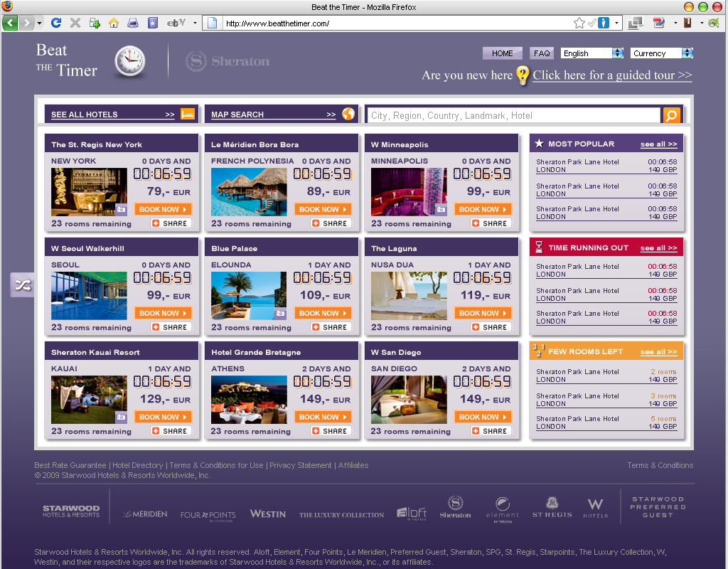Go to the browser home page icon
The height and width of the screenshot is (569, 728).
(x=114, y=22)
